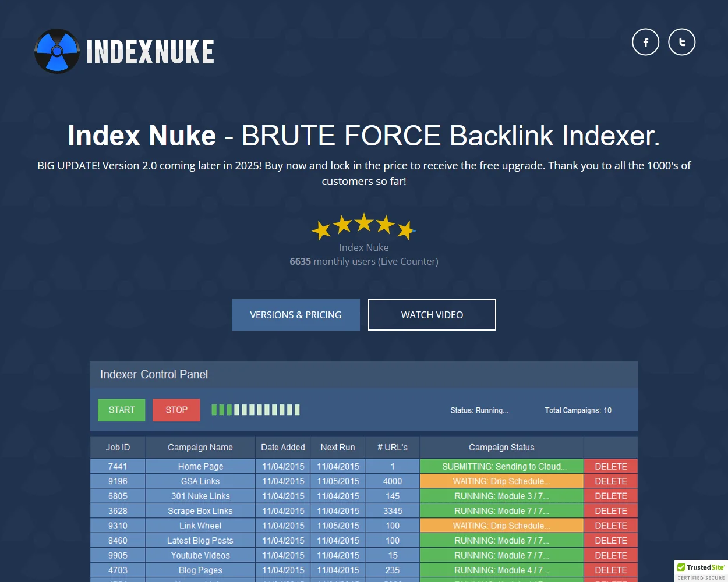The width and height of the screenshot is (728, 582).
Task: Select the Link Wheel campaign name
Action: coord(200,526)
